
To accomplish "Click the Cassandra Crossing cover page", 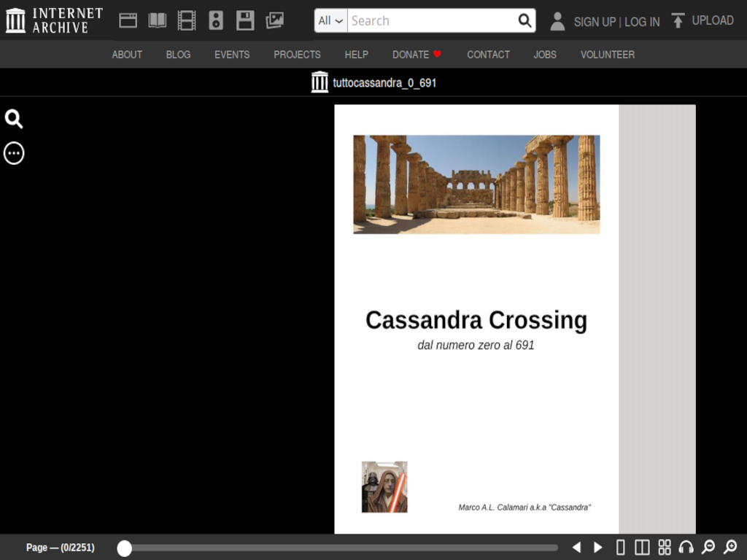I will pos(476,319).
